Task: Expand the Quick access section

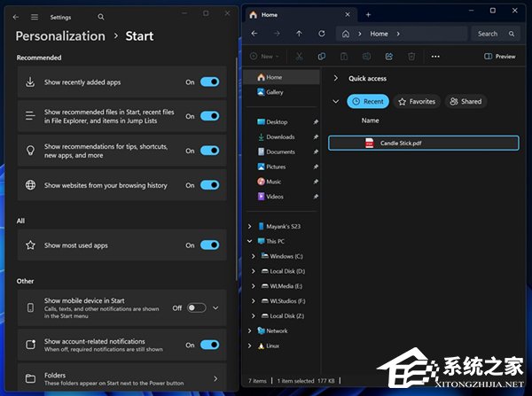Action: click(x=335, y=78)
